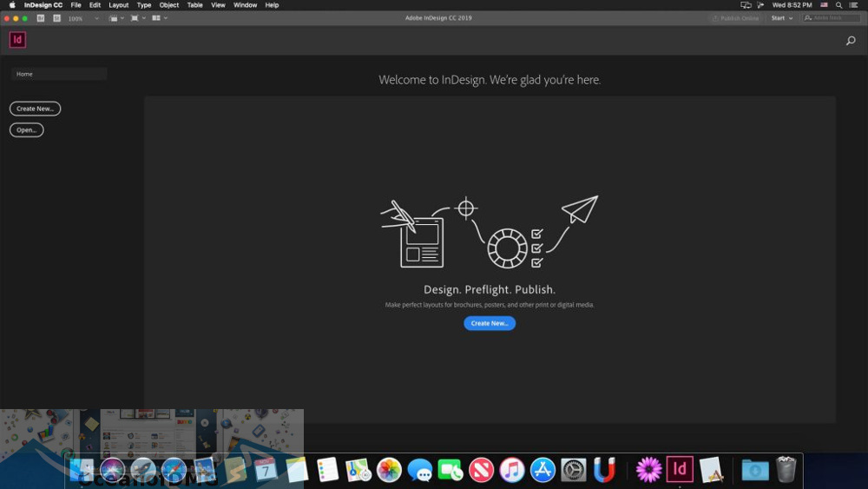Click the Arrange Documents icon
The width and height of the screenshot is (868, 489).
(156, 18)
